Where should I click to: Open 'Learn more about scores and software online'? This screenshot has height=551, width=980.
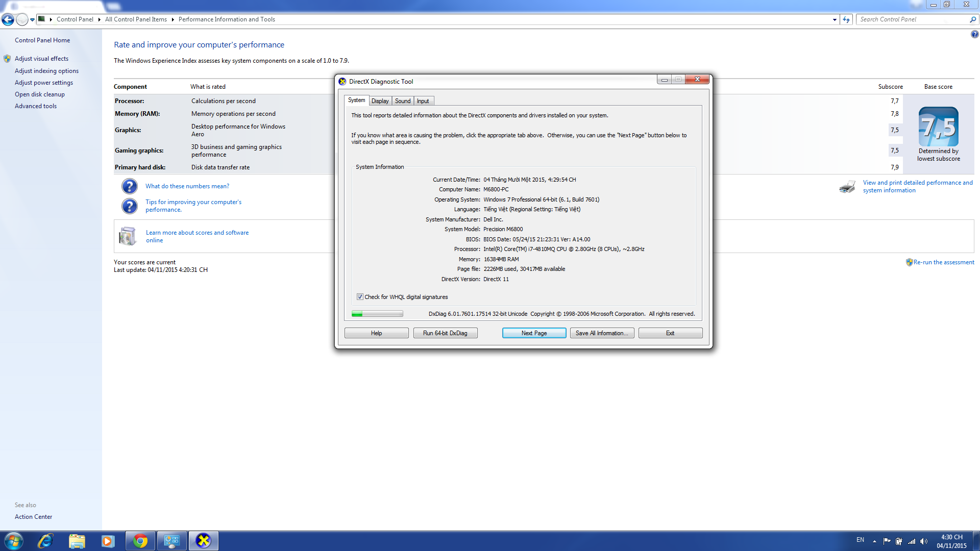tap(197, 236)
